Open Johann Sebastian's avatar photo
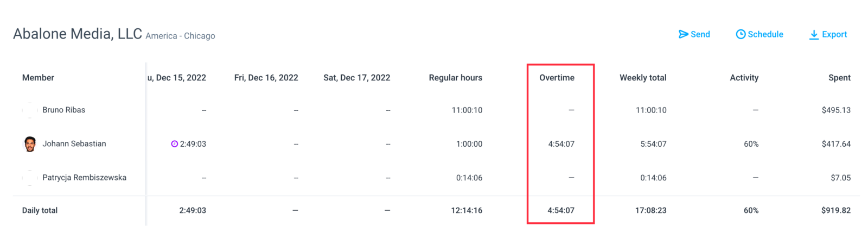This screenshot has width=868, height=238. click(x=30, y=144)
